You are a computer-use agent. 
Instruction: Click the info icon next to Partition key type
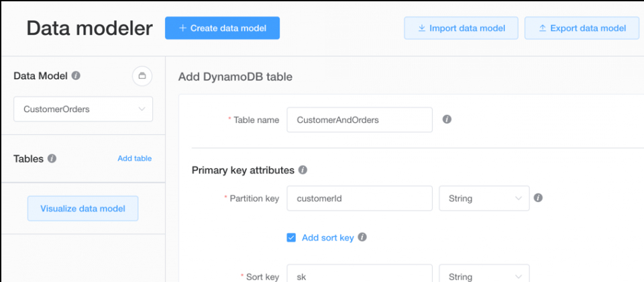coord(538,198)
